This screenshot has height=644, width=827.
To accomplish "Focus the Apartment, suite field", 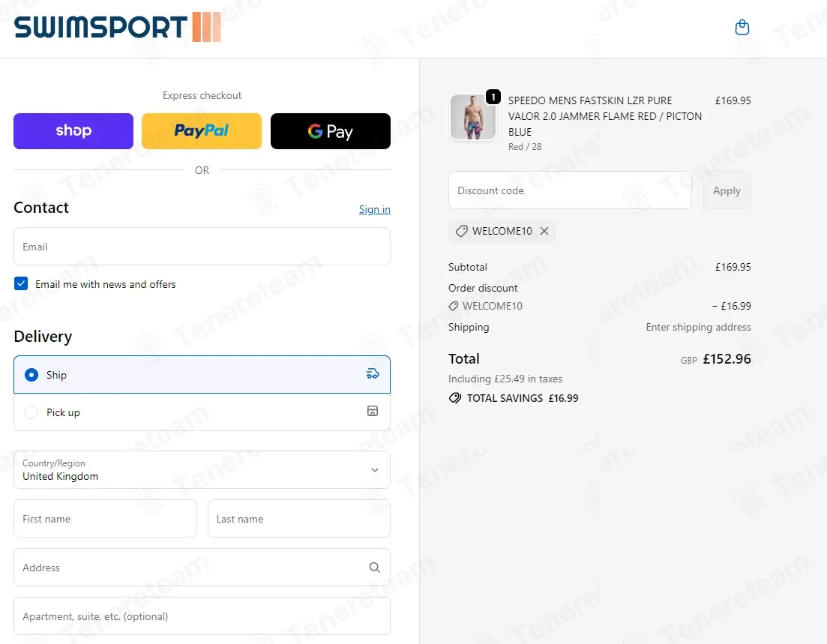I will (x=202, y=616).
